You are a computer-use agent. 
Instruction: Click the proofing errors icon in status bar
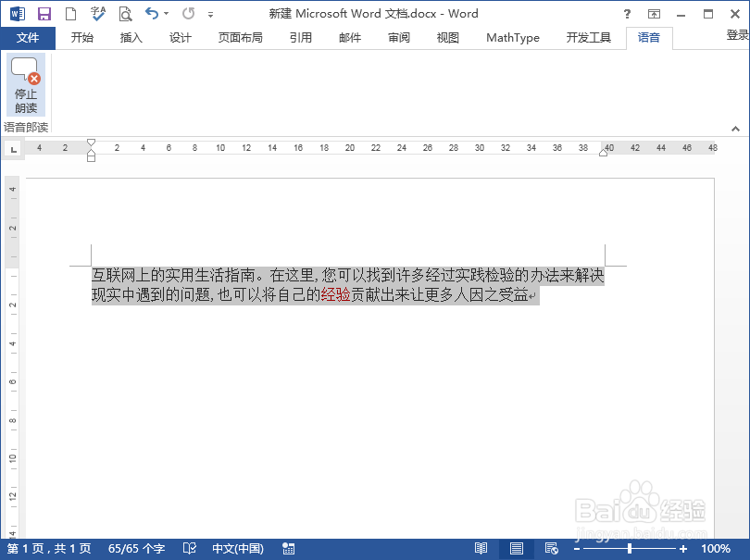point(189,548)
